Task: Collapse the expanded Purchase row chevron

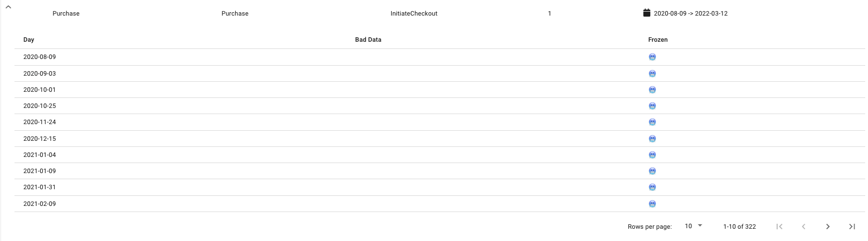Action: click(9, 6)
